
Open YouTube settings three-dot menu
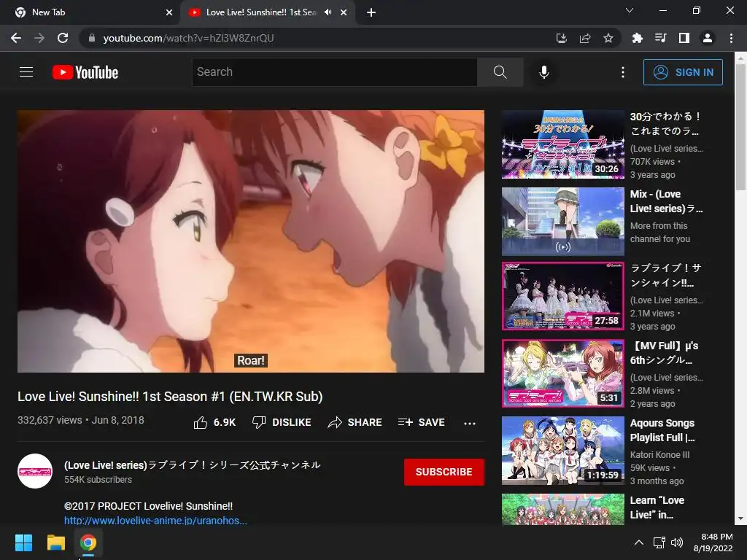[623, 72]
